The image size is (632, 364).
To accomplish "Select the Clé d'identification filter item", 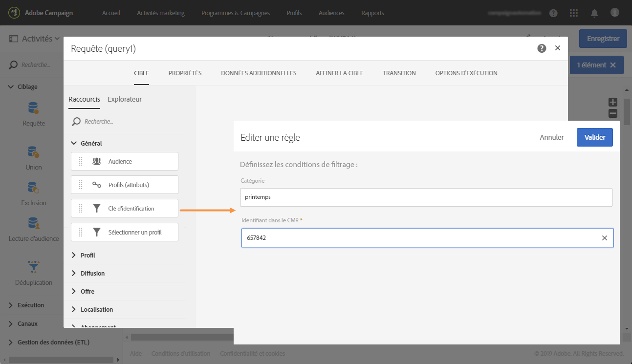I will pos(125,208).
